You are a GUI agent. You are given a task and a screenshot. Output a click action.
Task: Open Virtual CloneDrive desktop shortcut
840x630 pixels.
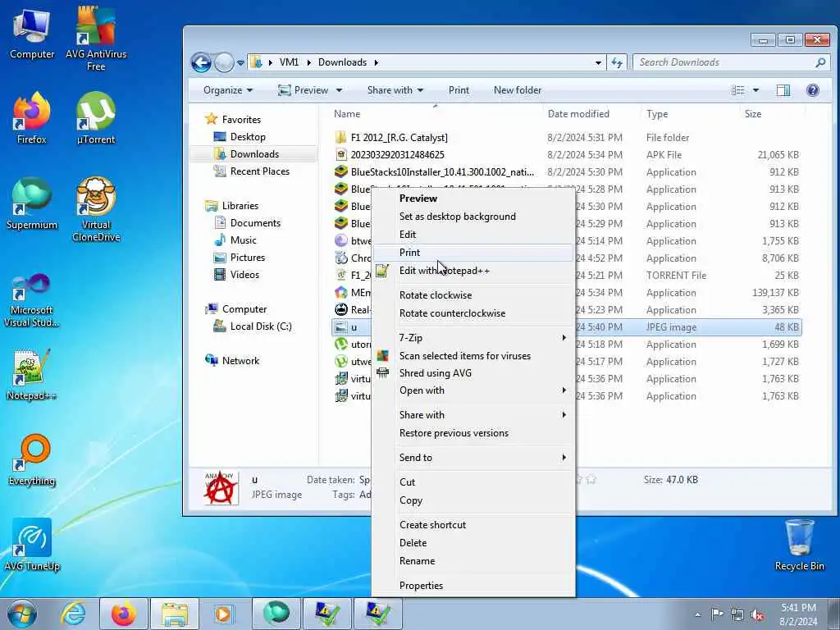pos(96,209)
